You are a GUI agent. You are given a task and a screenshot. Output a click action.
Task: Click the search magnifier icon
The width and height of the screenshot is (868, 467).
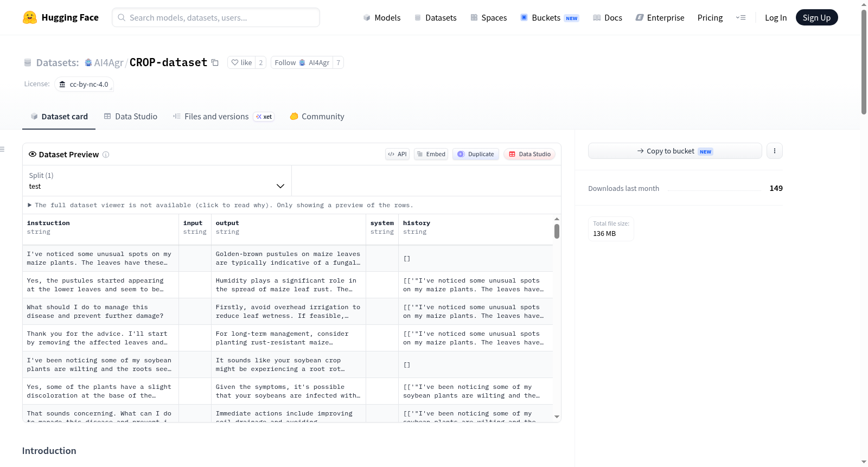[x=122, y=17]
